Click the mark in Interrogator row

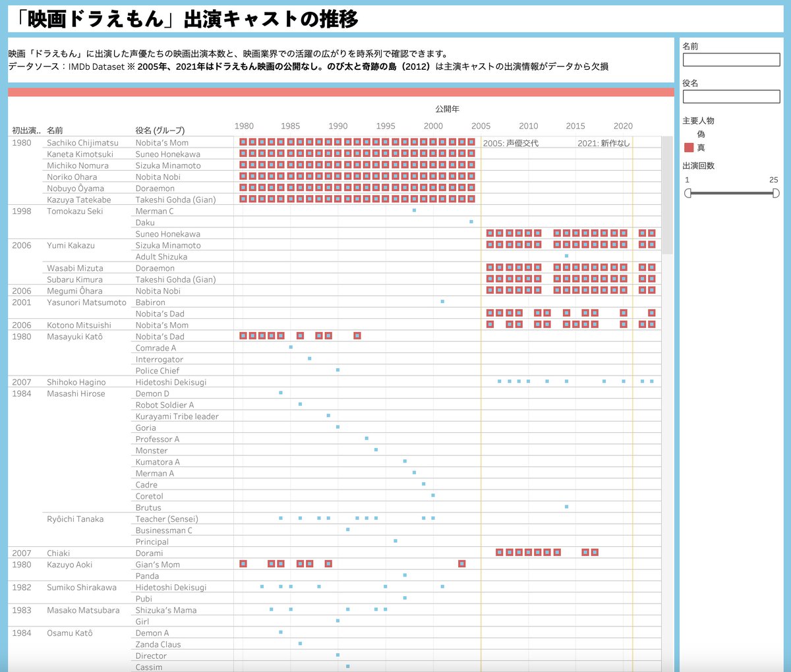(x=309, y=358)
